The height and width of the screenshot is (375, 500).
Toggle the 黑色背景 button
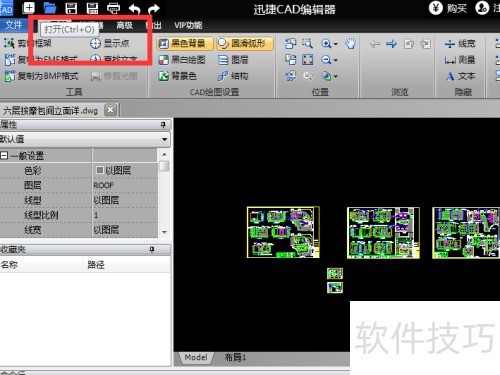[185, 43]
